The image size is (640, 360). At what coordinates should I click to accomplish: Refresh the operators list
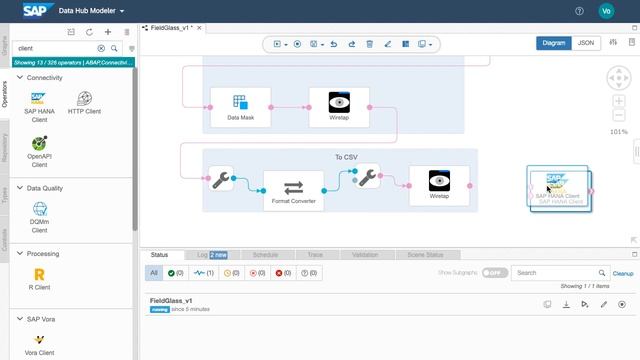(x=89, y=32)
